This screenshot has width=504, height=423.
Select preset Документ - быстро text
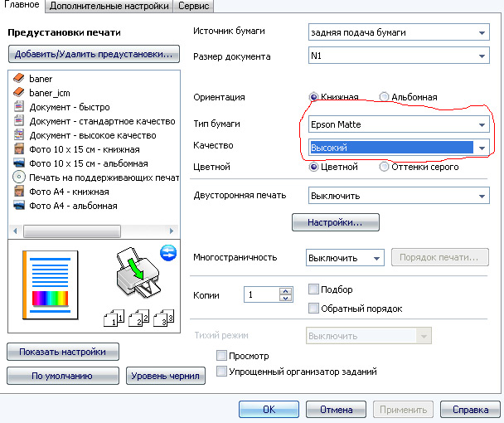70,107
